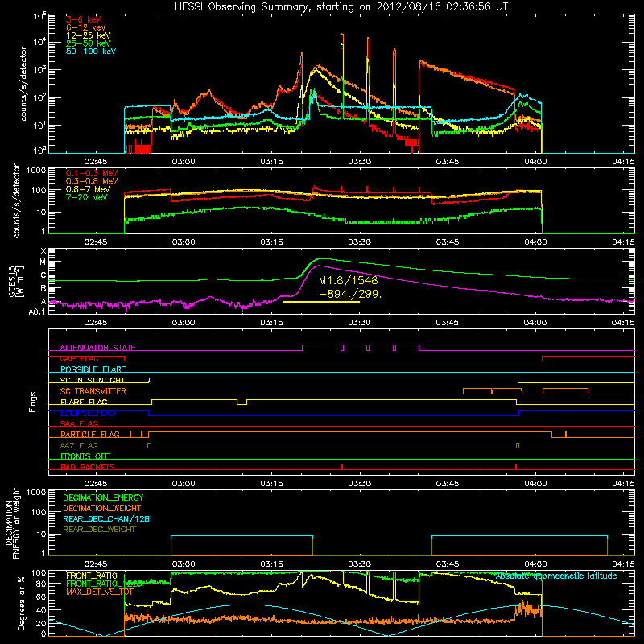Screen dimensions: 644x644
Task: Select the BAD_PACKETS flag label
Action: point(88,467)
